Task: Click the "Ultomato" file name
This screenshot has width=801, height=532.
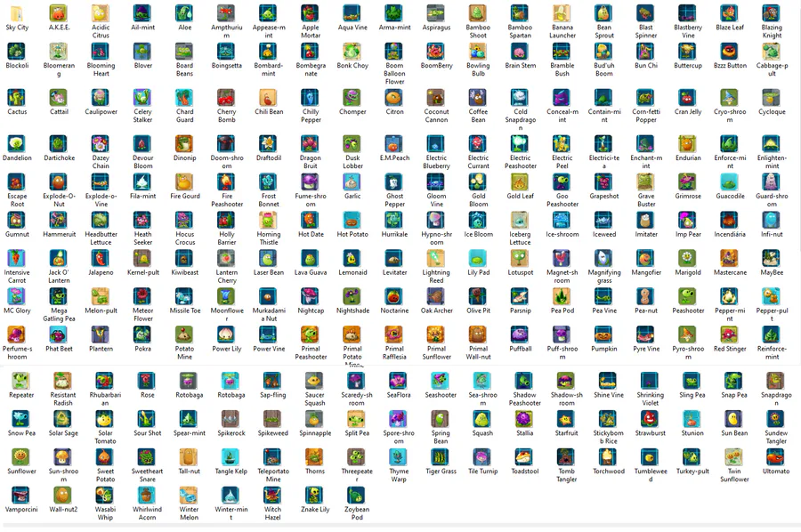Action: tap(776, 472)
